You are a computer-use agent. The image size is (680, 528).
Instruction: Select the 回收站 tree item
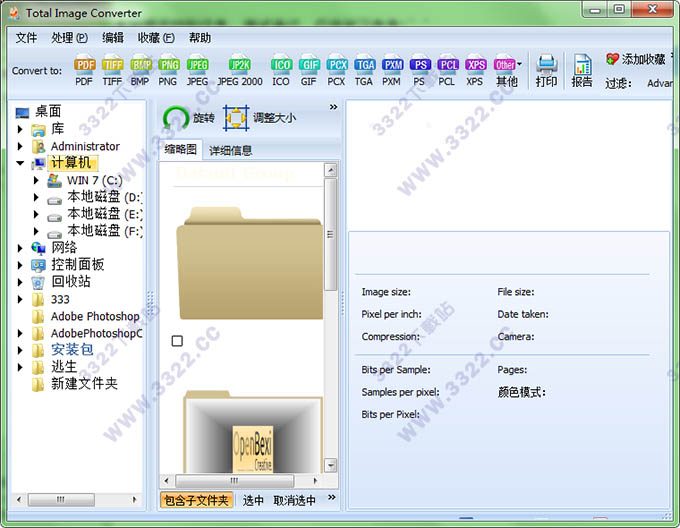click(x=61, y=282)
